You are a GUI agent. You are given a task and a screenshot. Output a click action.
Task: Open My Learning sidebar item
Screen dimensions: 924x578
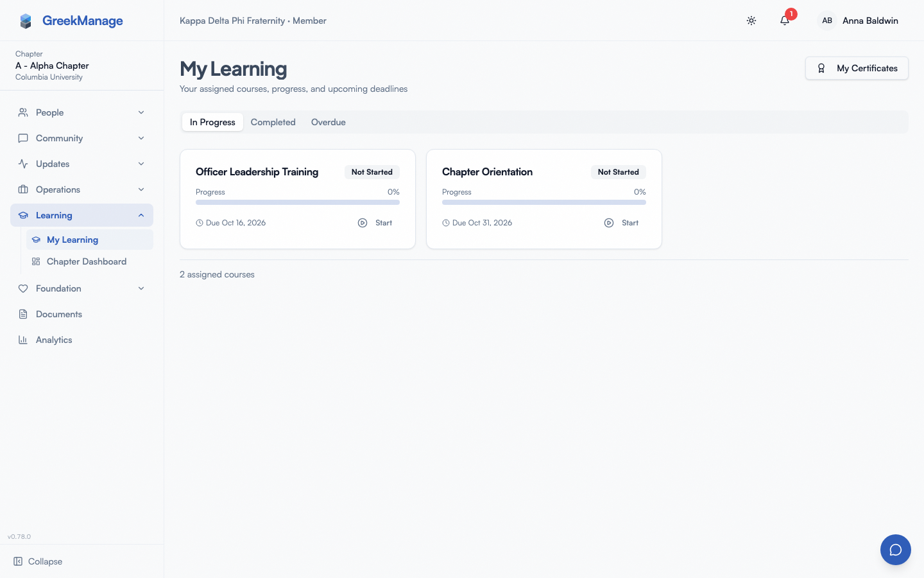(90, 240)
